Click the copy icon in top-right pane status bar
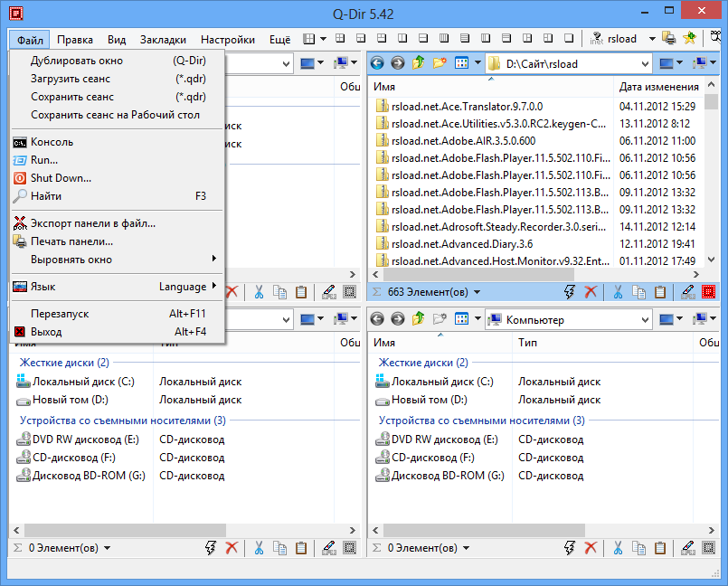This screenshot has width=728, height=586. click(x=638, y=292)
